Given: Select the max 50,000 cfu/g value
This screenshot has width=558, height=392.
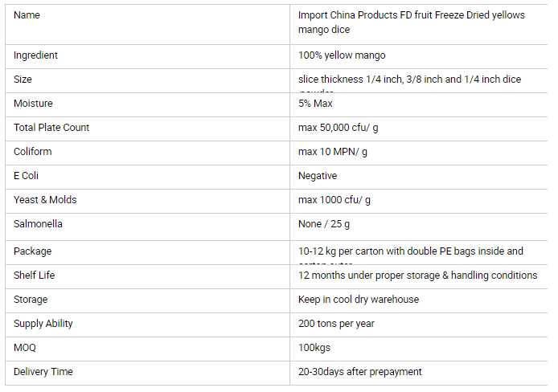Looking at the screenshot, I should point(338,128).
